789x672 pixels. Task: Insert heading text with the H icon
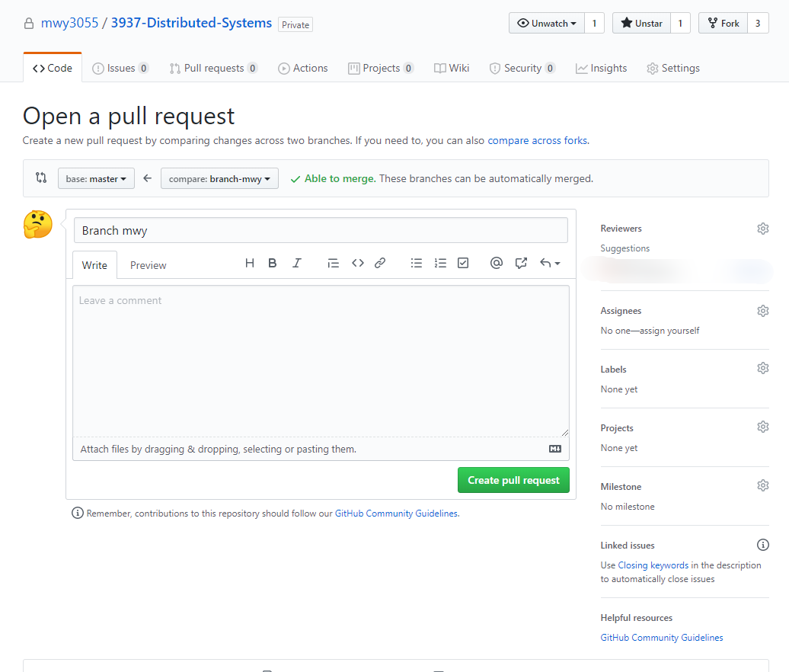[x=249, y=263]
